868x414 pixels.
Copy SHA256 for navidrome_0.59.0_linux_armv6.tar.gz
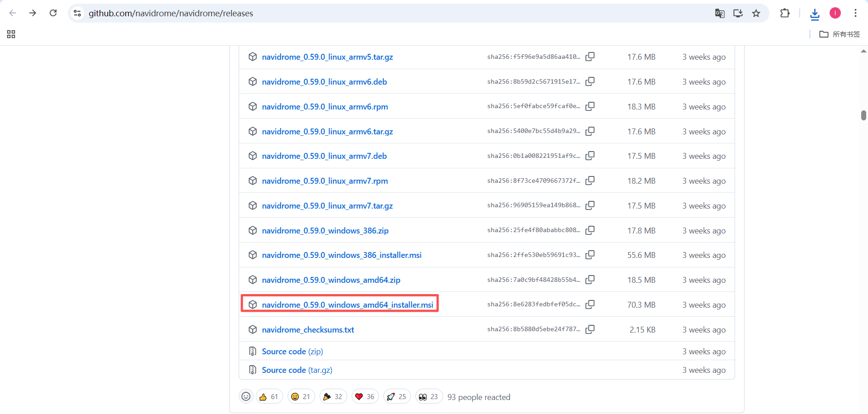(590, 131)
